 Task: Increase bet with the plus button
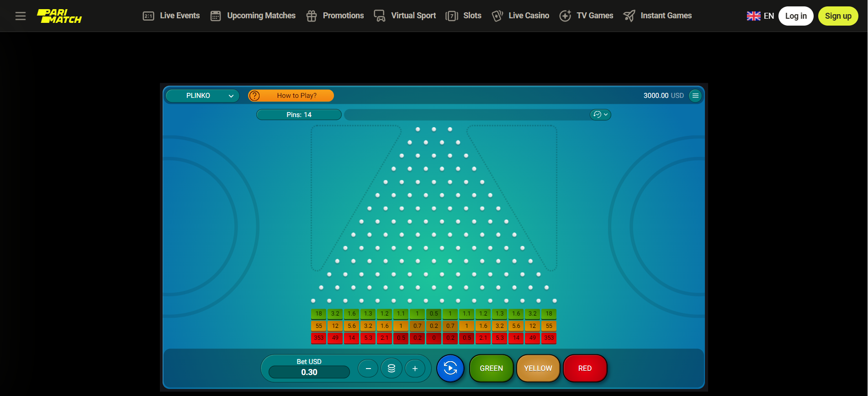415,368
